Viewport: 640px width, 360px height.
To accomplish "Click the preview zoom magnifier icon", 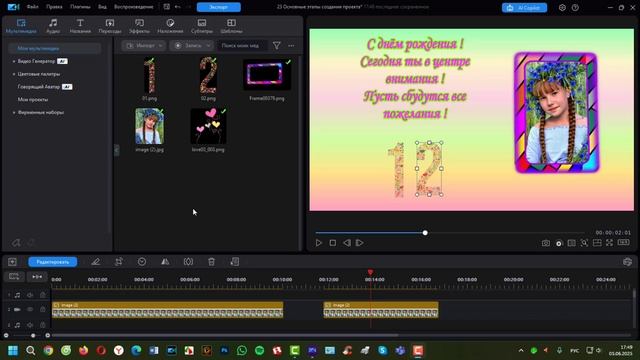I will pyautogui.click(x=584, y=243).
